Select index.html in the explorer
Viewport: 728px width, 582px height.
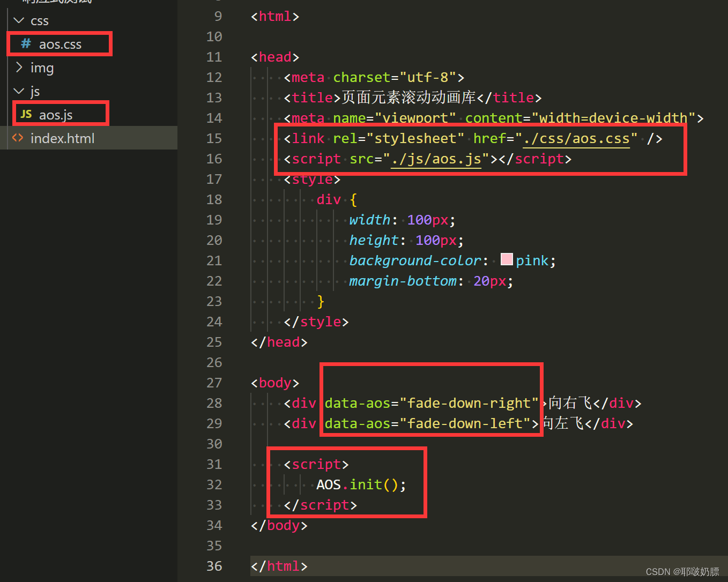(x=63, y=138)
